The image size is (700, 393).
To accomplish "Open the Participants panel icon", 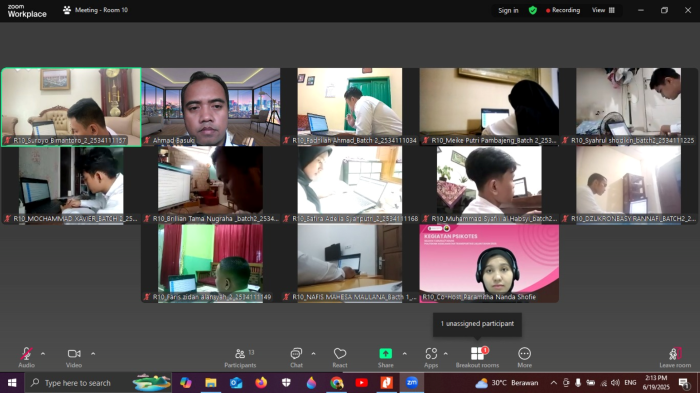I will (x=240, y=354).
